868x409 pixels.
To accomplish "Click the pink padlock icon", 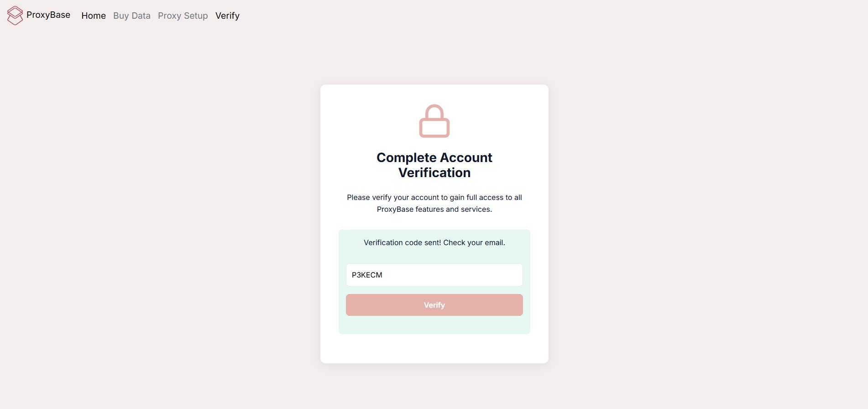I will pos(434,121).
